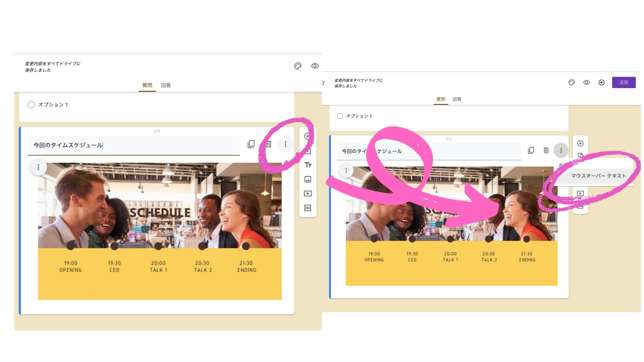Image resolution: width=644 pixels, height=362 pixels.
Task: Add video icon in left screenshot toolbar
Action: (x=308, y=193)
